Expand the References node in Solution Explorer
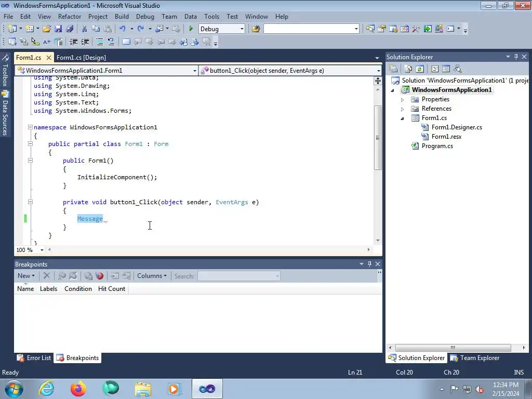 coord(403,109)
